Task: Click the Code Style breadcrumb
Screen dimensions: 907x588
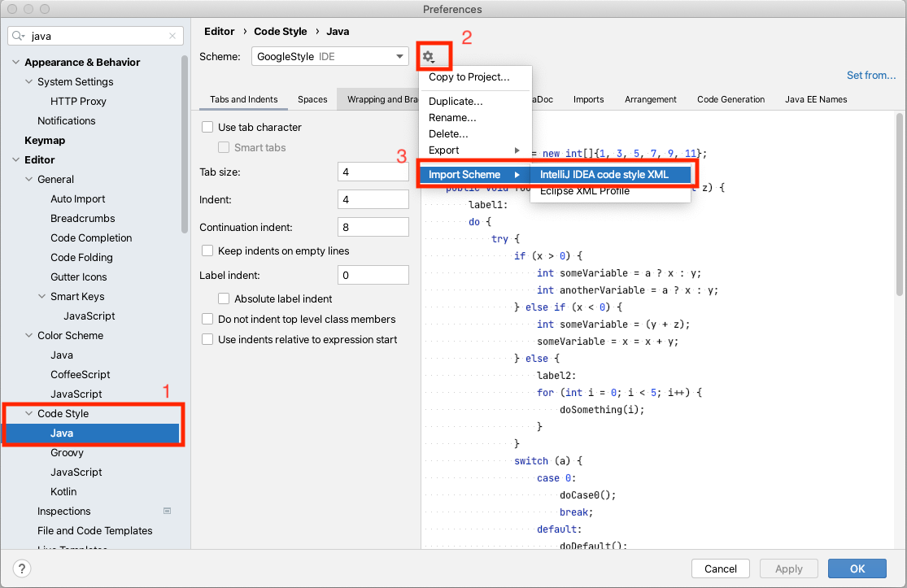Action: (280, 31)
